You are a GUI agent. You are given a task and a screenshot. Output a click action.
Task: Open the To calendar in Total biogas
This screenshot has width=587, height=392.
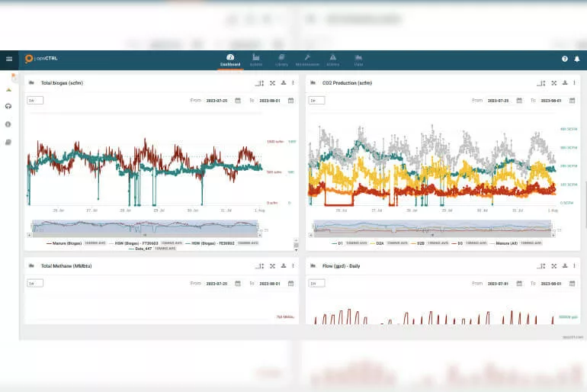click(291, 101)
